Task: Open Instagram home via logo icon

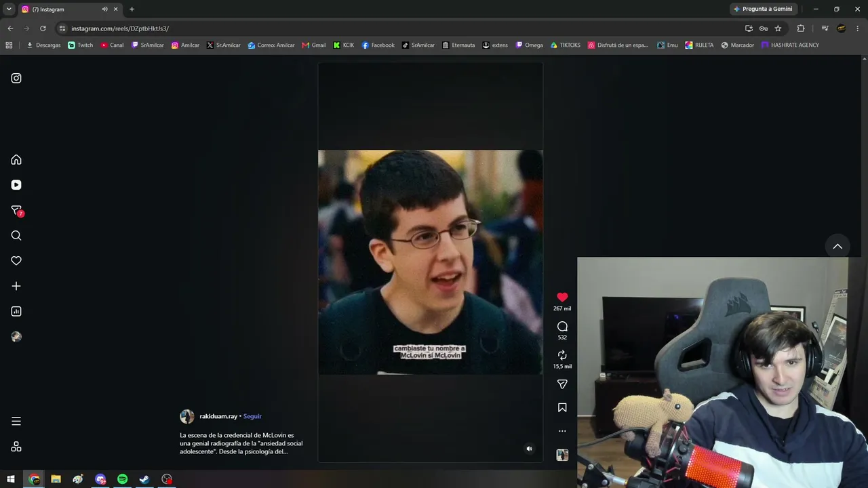Action: (16, 78)
